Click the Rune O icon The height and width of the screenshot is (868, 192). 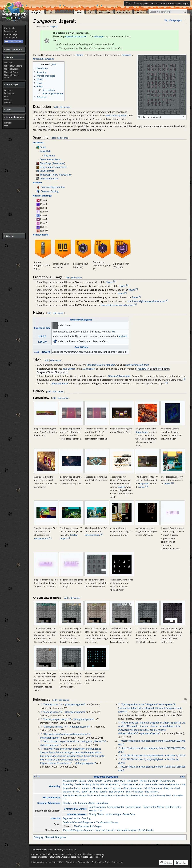pyautogui.click(x=38, y=212)
